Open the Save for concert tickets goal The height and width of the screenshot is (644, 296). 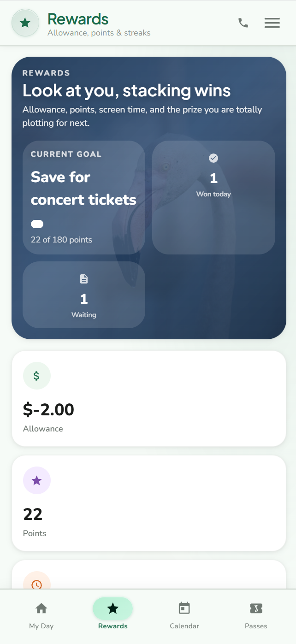pyautogui.click(x=83, y=197)
